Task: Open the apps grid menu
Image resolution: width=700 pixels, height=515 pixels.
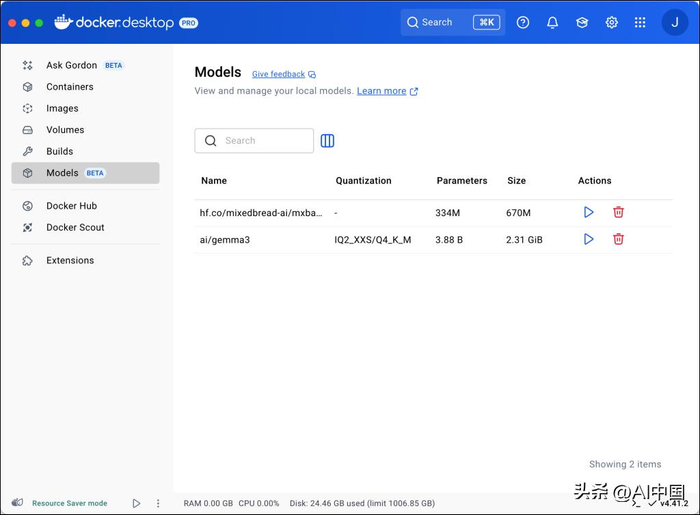Action: (x=640, y=22)
